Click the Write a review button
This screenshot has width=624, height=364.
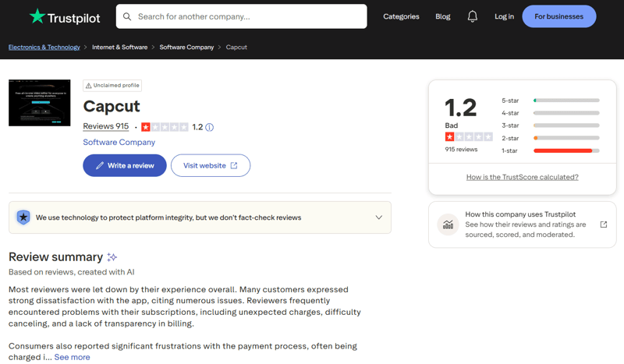tap(125, 165)
